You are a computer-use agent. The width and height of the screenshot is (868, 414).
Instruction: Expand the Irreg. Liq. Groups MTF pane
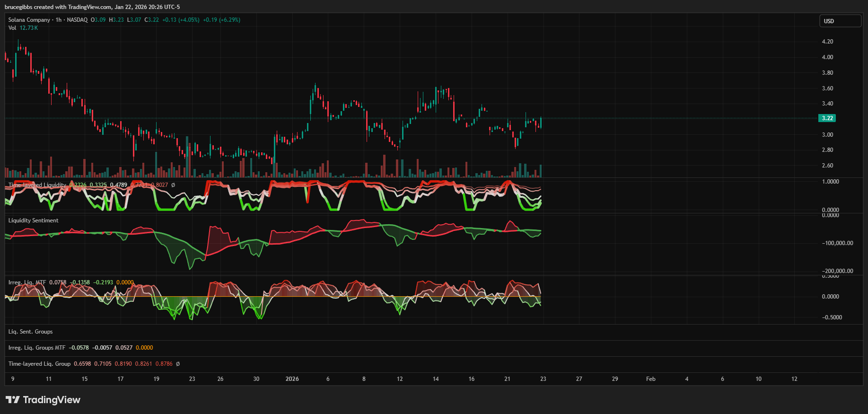coord(37,348)
